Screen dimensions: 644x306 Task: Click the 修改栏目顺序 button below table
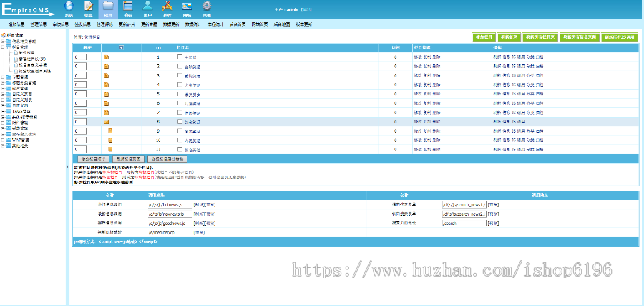tap(94, 158)
